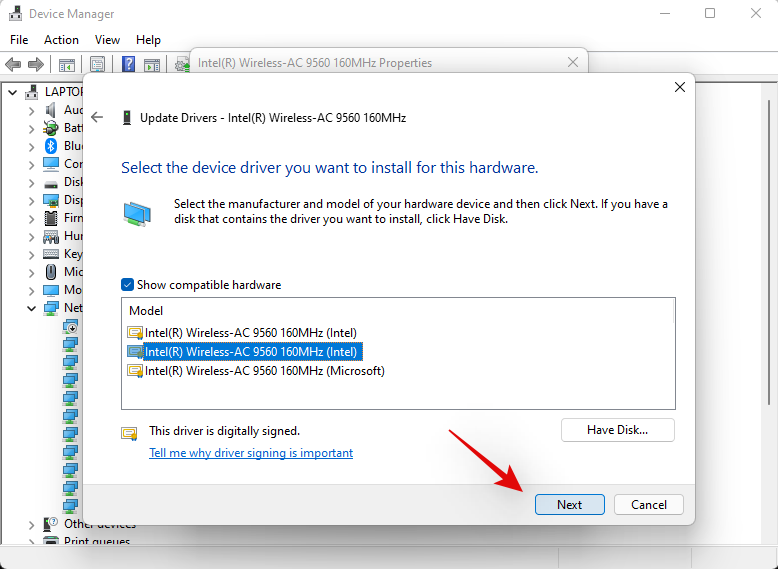Select the Monitors category icon
The width and height of the screenshot is (778, 569).
pos(51,290)
